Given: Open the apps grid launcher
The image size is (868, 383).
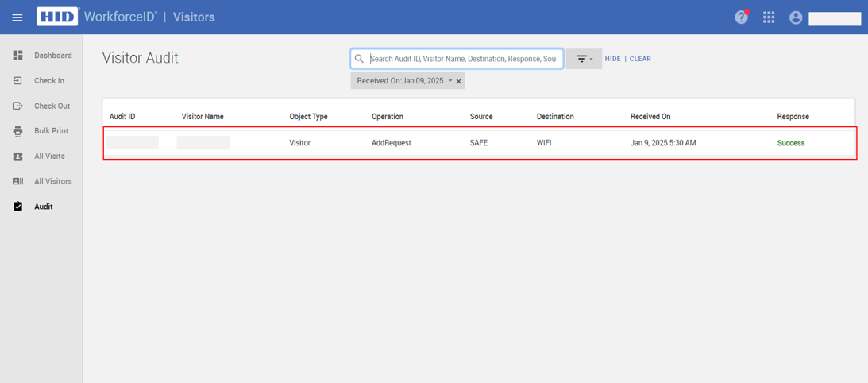Looking at the screenshot, I should tap(769, 17).
